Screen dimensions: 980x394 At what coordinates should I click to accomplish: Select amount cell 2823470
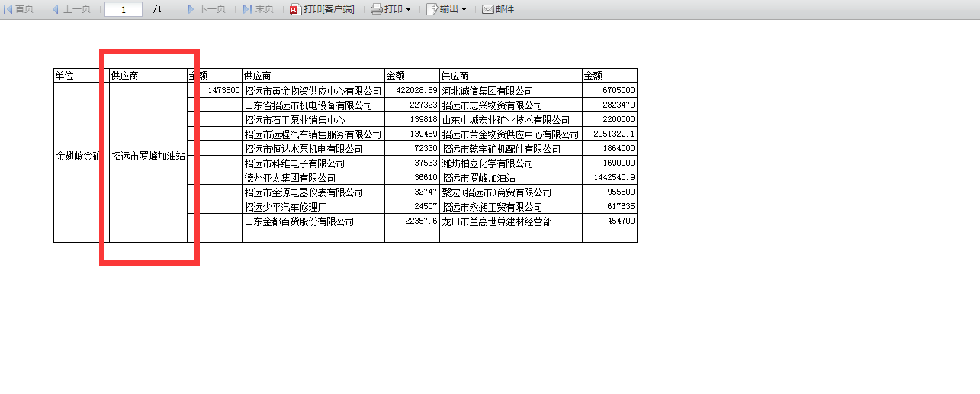(x=609, y=105)
